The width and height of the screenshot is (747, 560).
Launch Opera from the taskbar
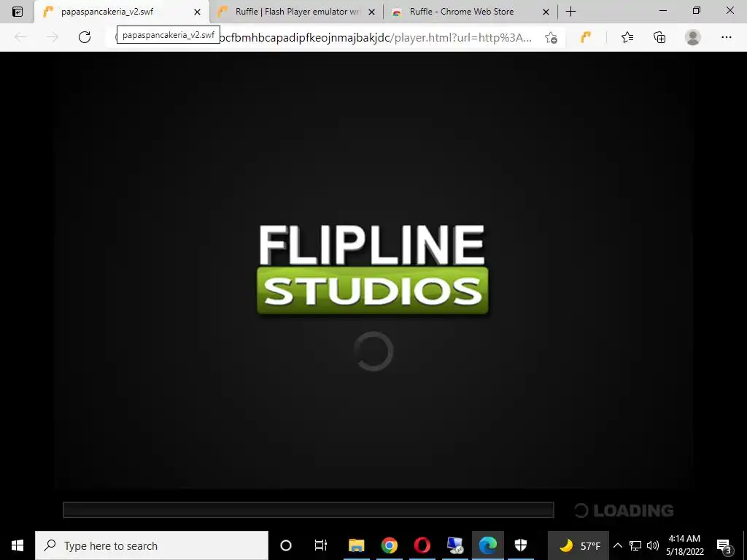coord(422,545)
